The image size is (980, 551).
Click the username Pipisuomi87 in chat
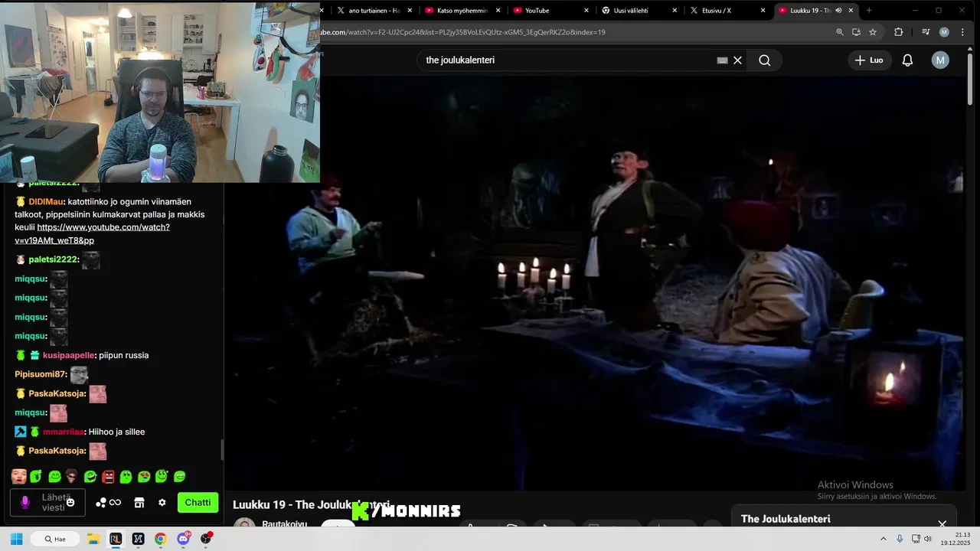(x=41, y=374)
